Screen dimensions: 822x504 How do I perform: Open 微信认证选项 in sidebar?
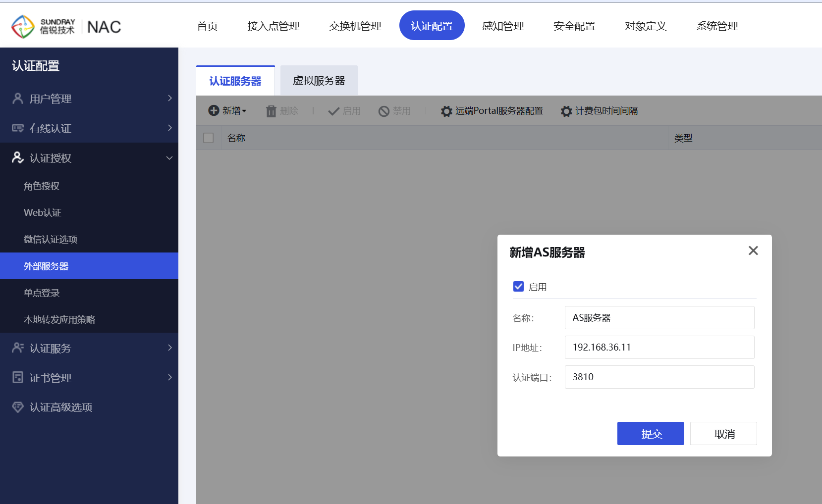pyautogui.click(x=89, y=240)
